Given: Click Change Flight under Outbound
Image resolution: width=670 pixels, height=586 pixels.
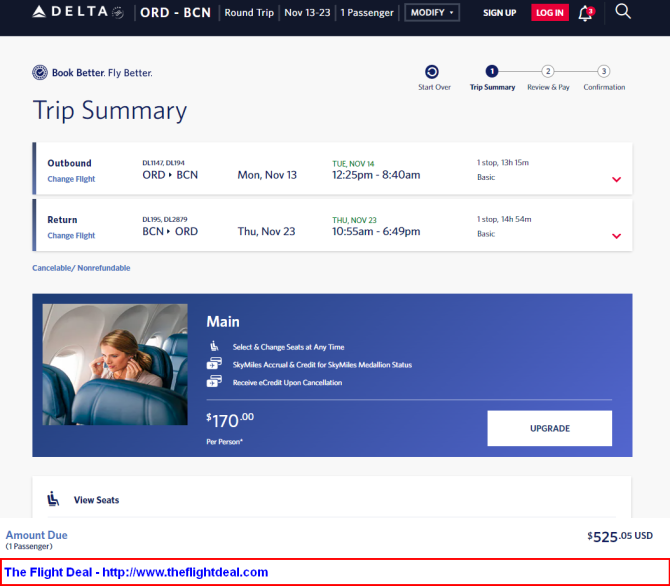Looking at the screenshot, I should (71, 179).
